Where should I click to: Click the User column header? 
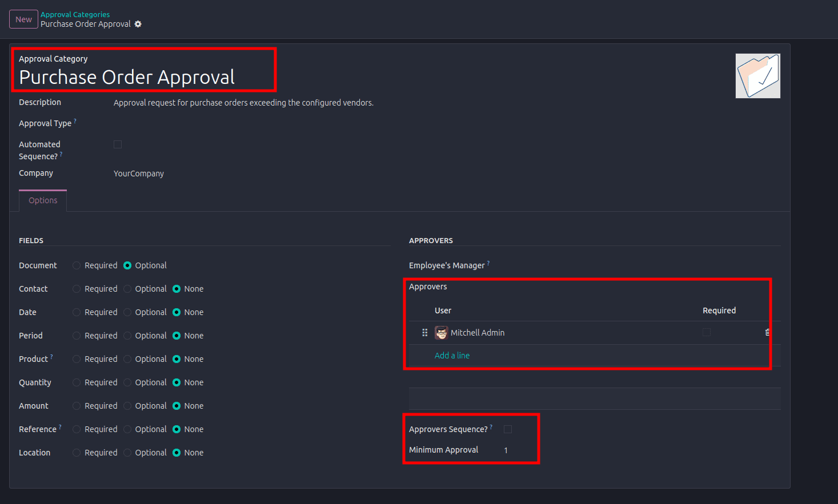pyautogui.click(x=443, y=311)
